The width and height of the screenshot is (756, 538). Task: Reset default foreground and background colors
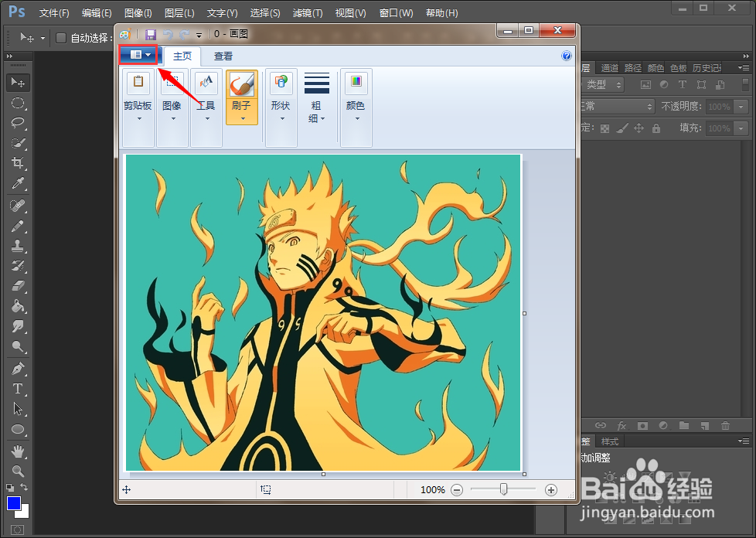pyautogui.click(x=9, y=488)
